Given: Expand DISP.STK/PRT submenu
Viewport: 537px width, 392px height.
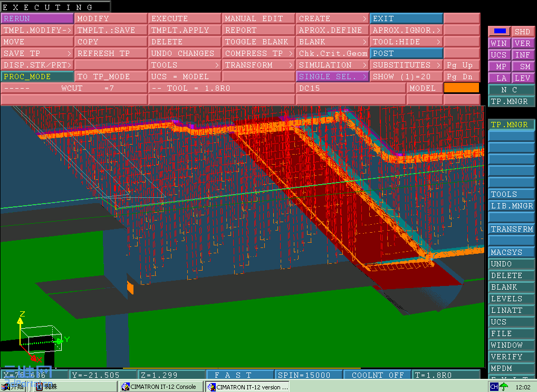Looking at the screenshot, I should 37,65.
